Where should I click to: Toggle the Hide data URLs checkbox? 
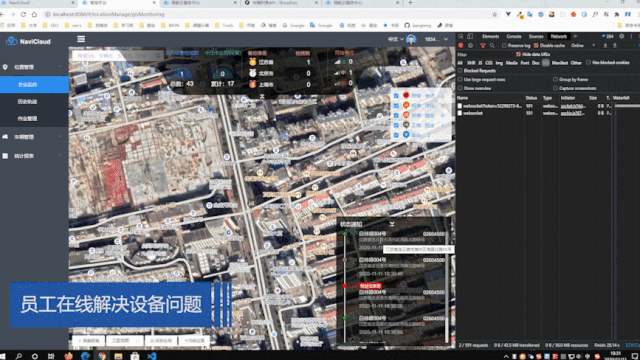518,54
